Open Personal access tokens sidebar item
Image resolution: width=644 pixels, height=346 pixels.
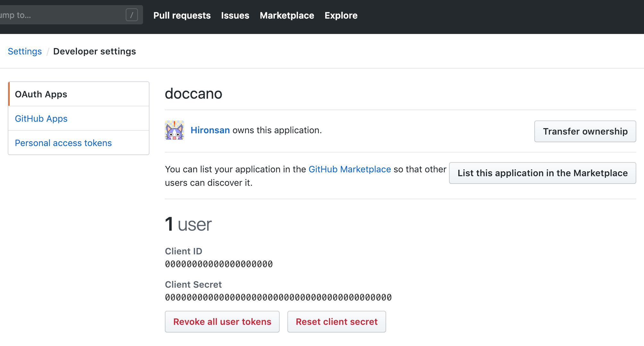pos(79,143)
